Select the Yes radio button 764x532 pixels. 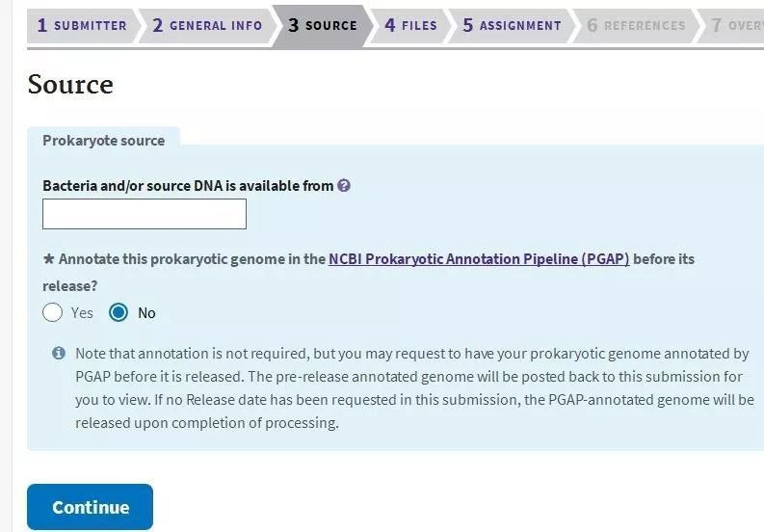tap(53, 312)
